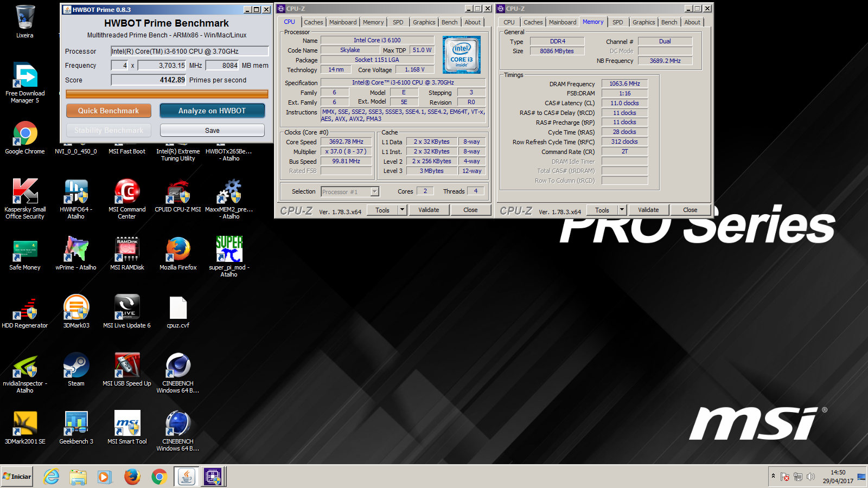Open Bench tab in left CPU-Z

[x=449, y=22]
